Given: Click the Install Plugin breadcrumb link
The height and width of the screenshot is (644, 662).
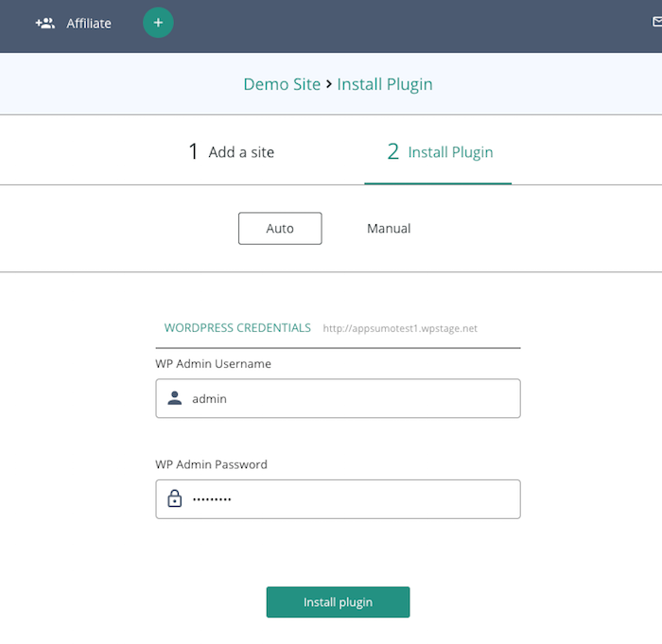Looking at the screenshot, I should click(385, 84).
